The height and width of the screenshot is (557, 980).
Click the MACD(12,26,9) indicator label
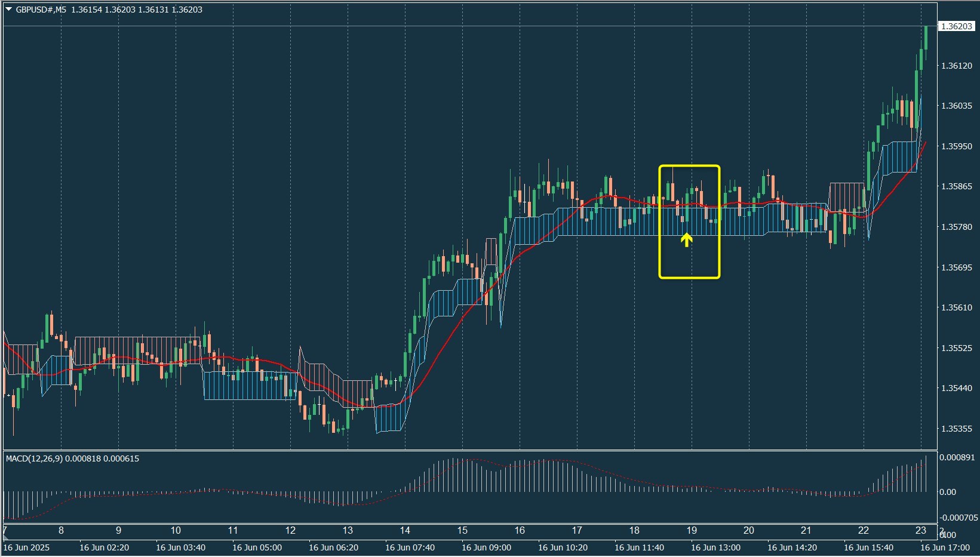tap(34, 458)
